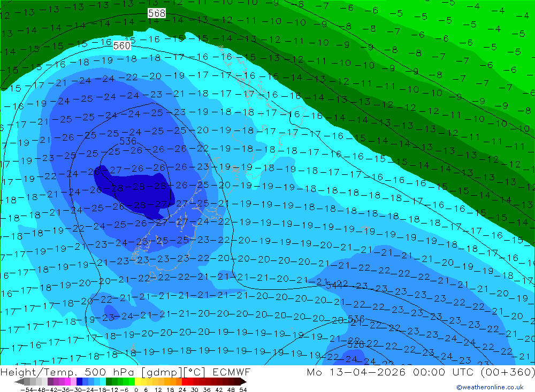Click the grey left arrow of the color scale

(19, 382)
